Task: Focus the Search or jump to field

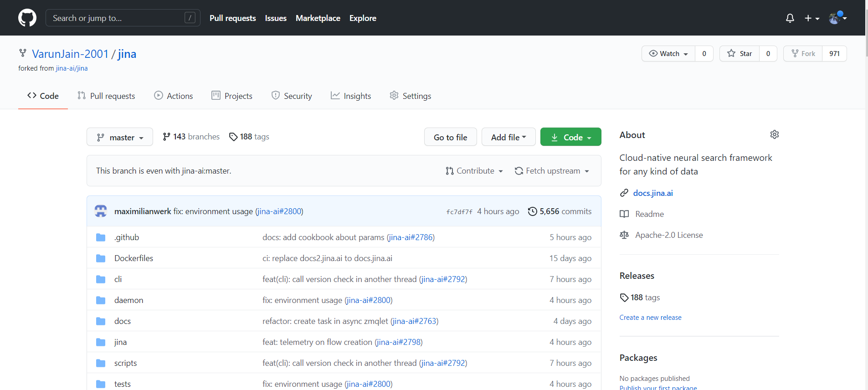Action: coord(123,18)
